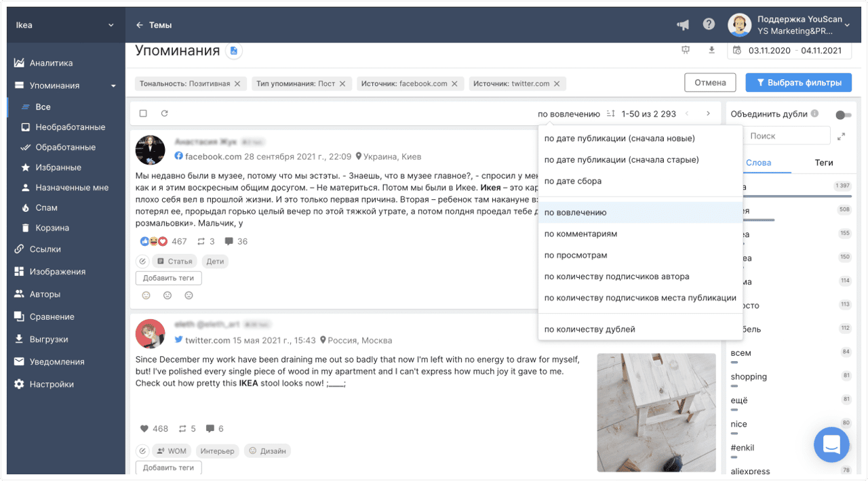Click the calendar icon in date range

pos(737,50)
